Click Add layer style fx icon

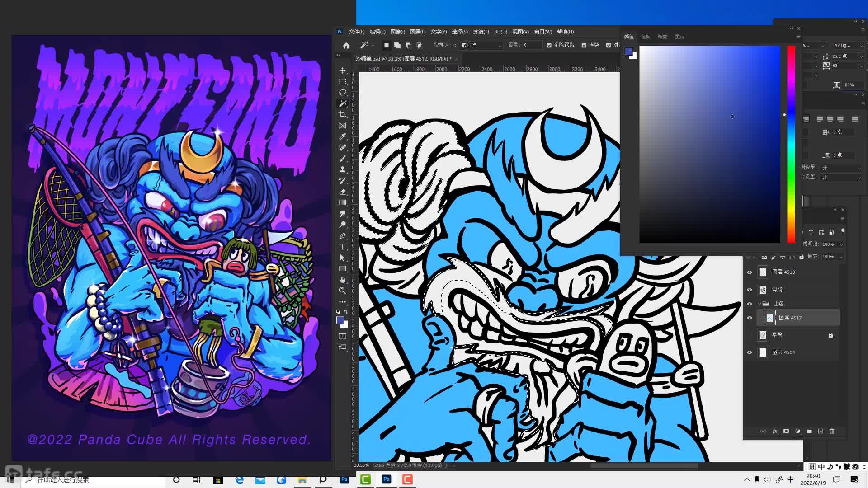point(775,431)
